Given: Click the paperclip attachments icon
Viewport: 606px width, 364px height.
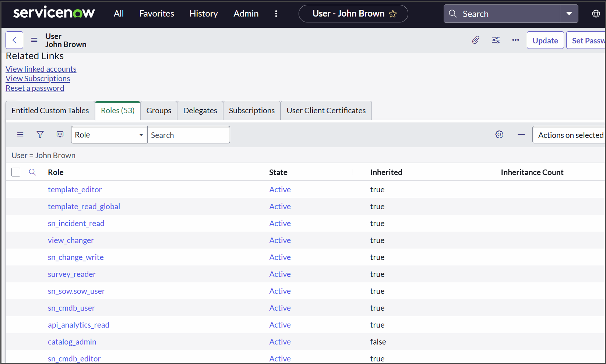Looking at the screenshot, I should pyautogui.click(x=476, y=40).
